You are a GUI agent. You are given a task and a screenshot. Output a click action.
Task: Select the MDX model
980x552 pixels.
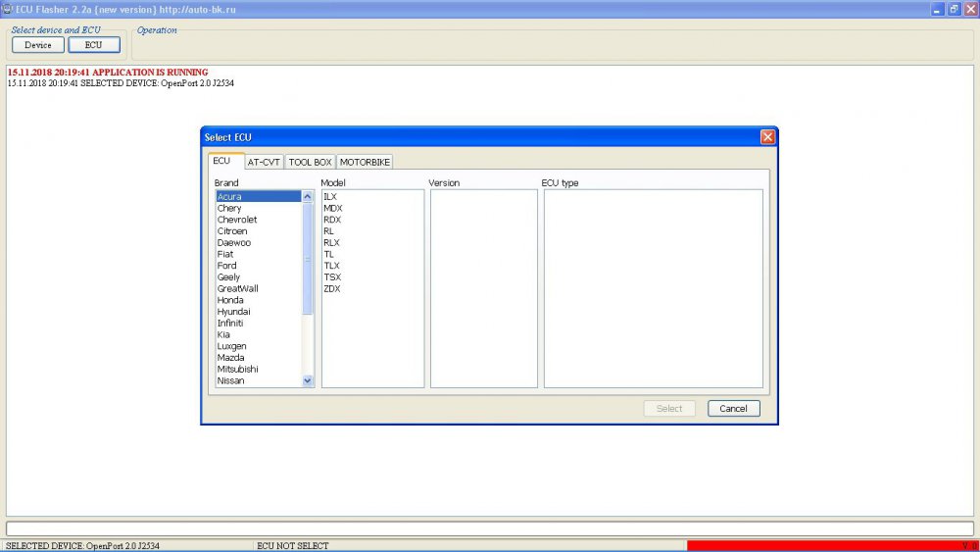pos(332,209)
